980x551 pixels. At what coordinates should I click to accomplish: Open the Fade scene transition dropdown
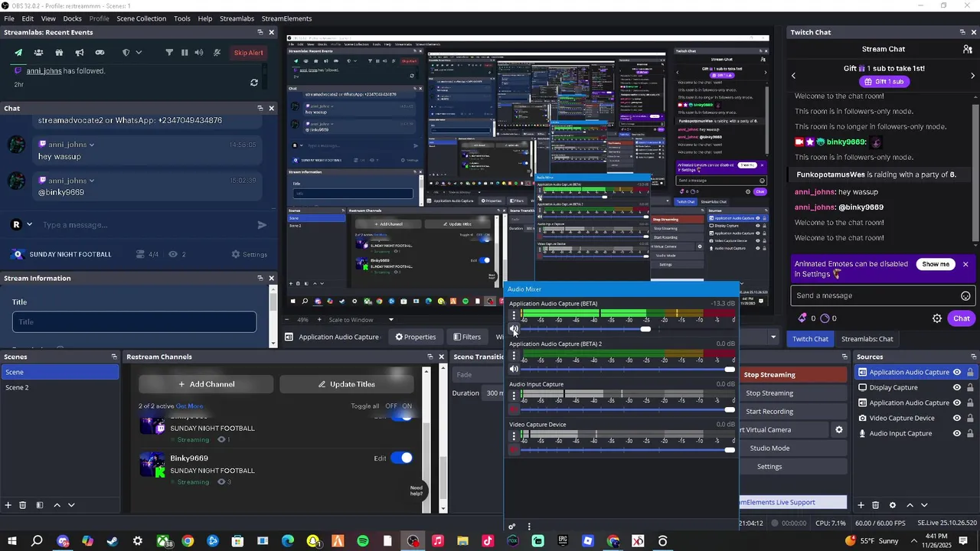pos(475,375)
